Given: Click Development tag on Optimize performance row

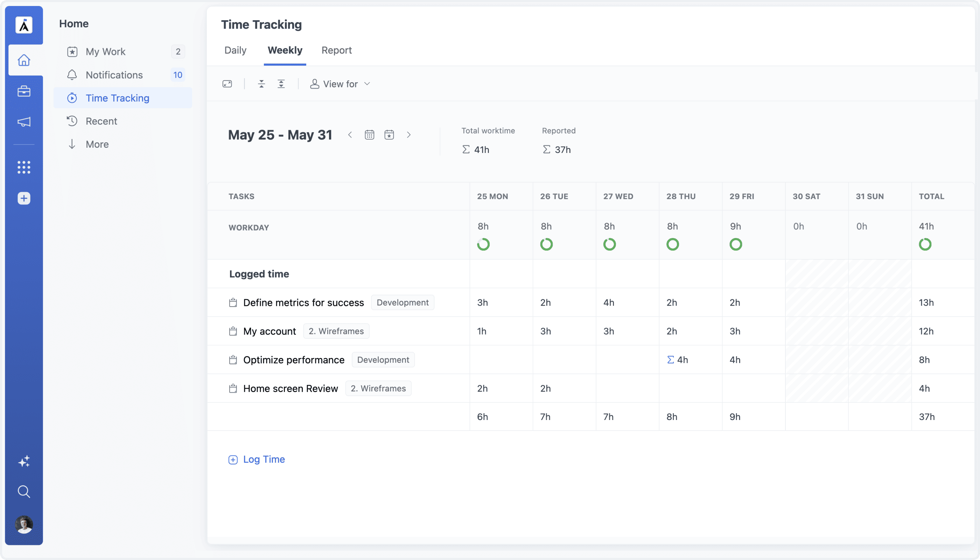Looking at the screenshot, I should point(383,360).
